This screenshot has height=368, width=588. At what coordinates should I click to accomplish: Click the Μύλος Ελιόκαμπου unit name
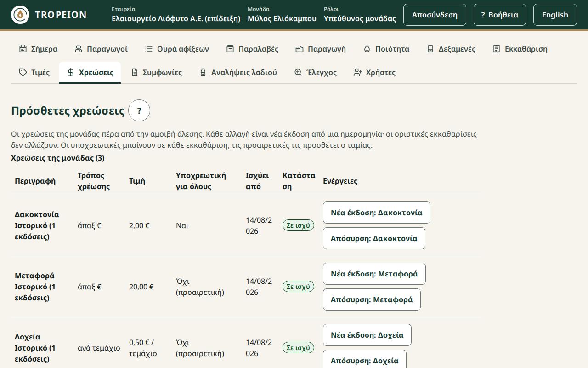tap(282, 19)
